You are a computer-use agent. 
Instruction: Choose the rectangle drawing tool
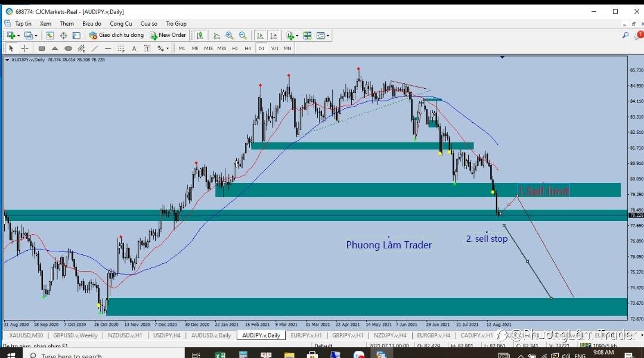coord(42,48)
